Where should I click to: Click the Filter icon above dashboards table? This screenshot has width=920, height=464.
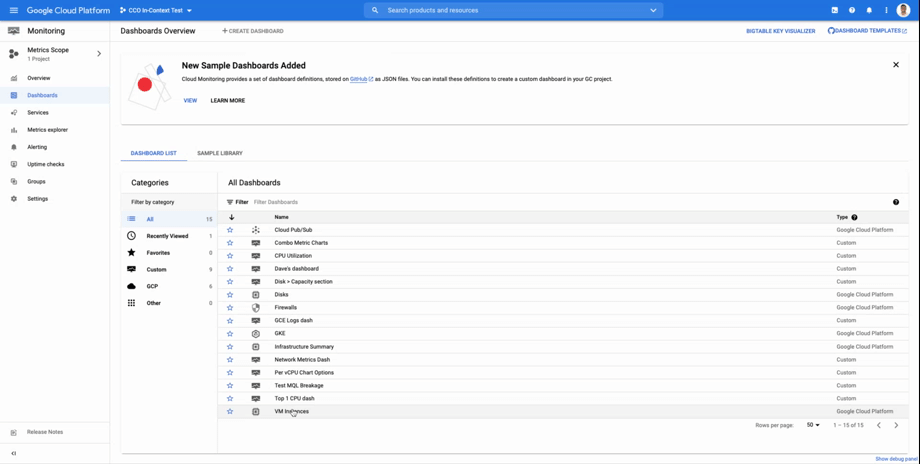pos(230,202)
